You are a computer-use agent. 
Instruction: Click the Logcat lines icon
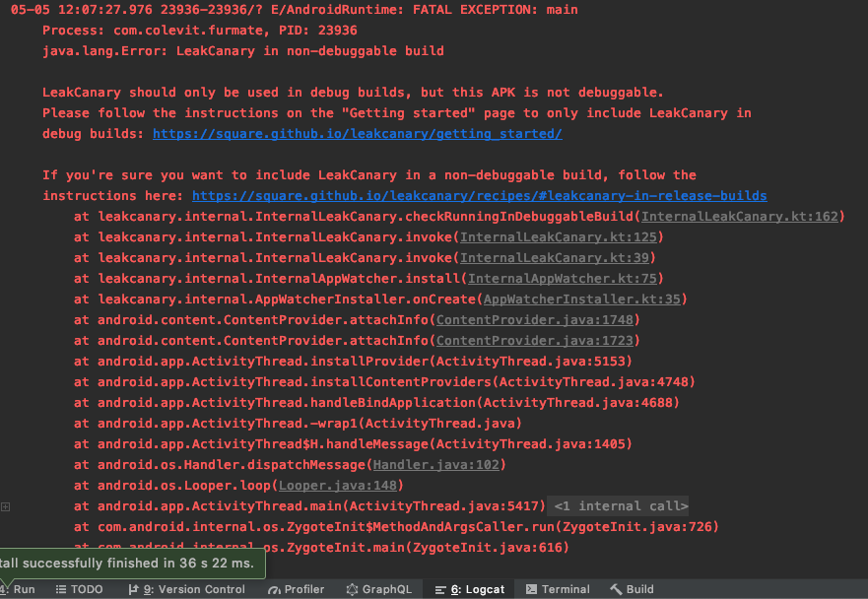(x=440, y=590)
